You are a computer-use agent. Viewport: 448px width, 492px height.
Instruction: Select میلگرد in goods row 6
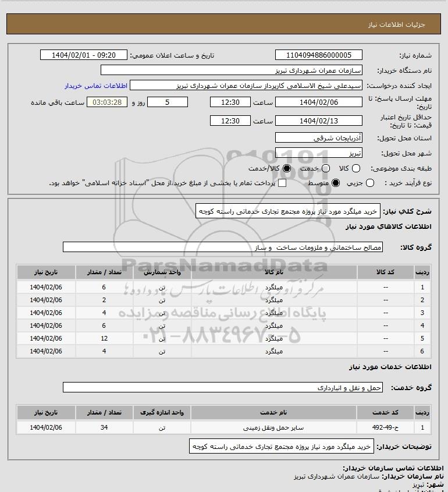(x=274, y=352)
